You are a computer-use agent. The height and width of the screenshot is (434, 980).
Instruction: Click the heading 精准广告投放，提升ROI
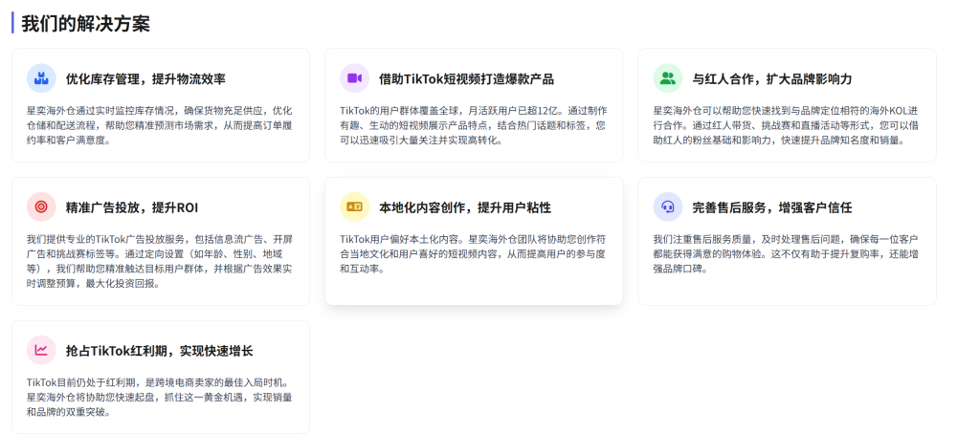pos(132,208)
